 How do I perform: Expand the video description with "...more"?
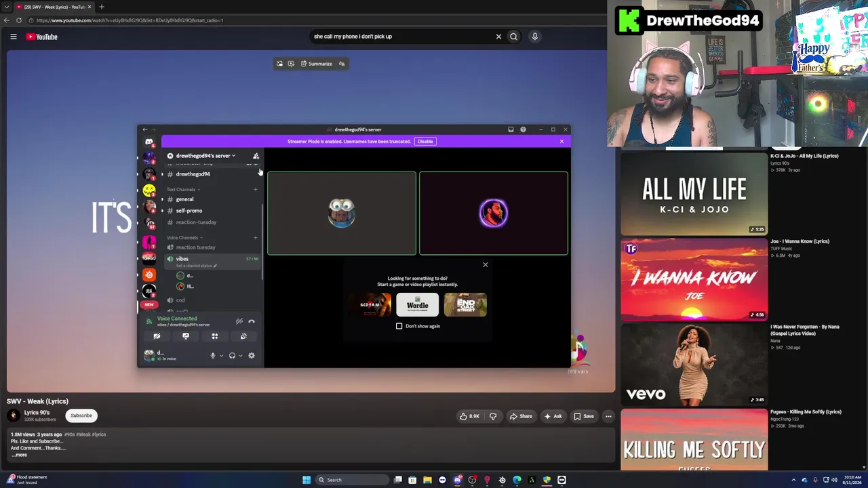[19, 455]
